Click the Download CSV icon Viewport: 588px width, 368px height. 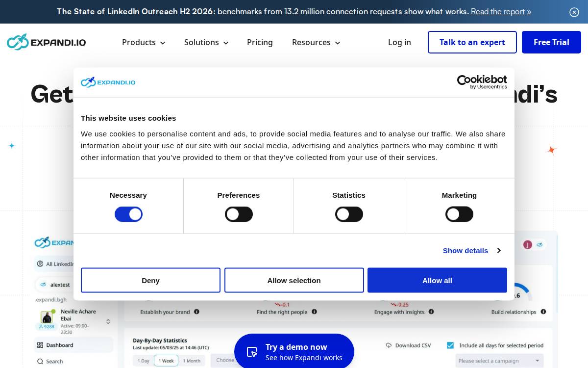coord(389,345)
